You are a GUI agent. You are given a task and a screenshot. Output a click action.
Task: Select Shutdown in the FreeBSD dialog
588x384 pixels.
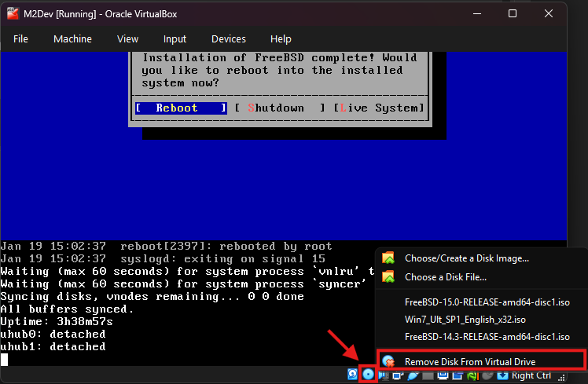pyautogui.click(x=276, y=108)
